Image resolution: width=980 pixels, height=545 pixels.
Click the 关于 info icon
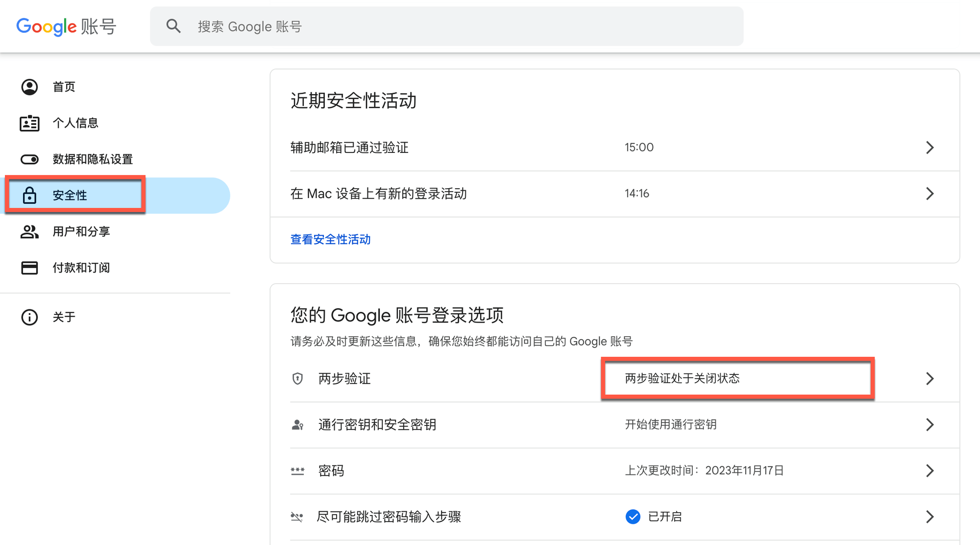pyautogui.click(x=29, y=317)
